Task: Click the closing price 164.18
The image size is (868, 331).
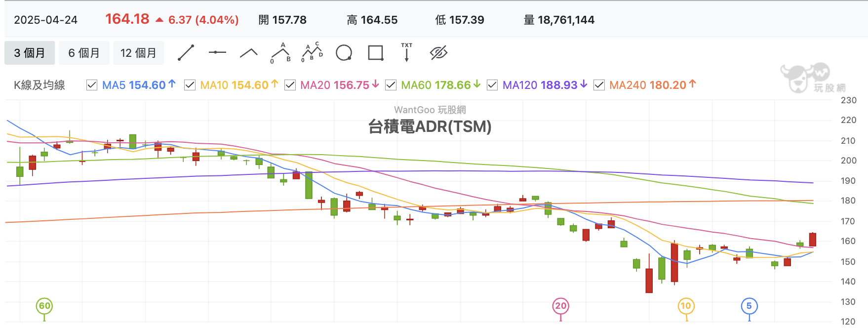Action: (127, 19)
